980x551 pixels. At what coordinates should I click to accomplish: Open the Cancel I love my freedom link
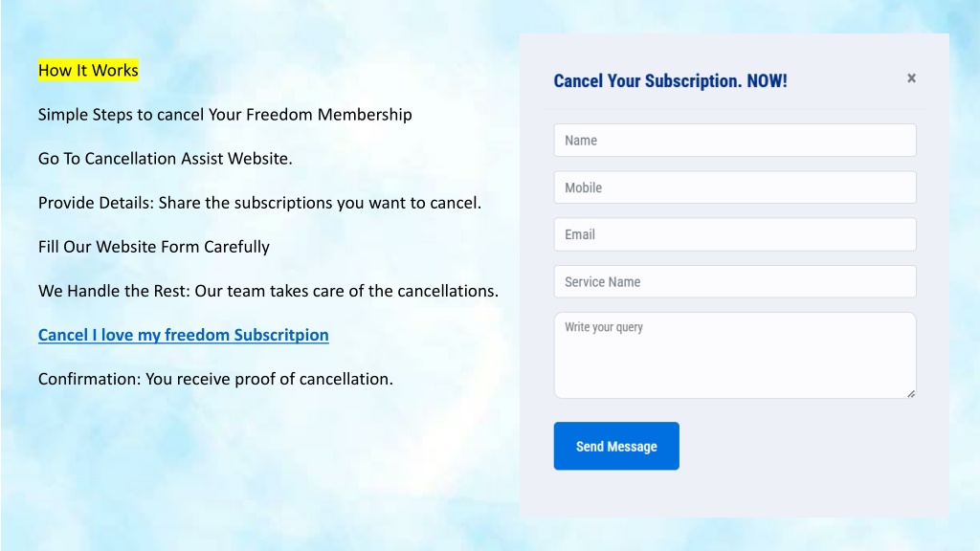click(183, 335)
